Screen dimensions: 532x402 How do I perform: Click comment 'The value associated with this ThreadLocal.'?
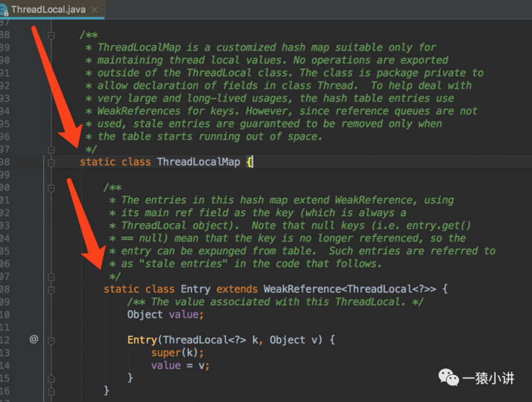click(x=278, y=302)
